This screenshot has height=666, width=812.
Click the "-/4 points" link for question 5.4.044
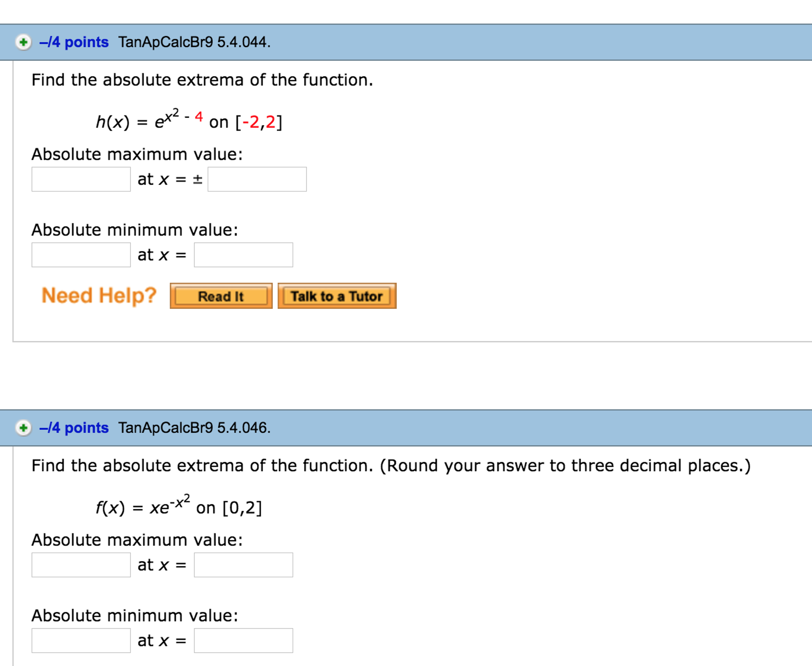(74, 42)
